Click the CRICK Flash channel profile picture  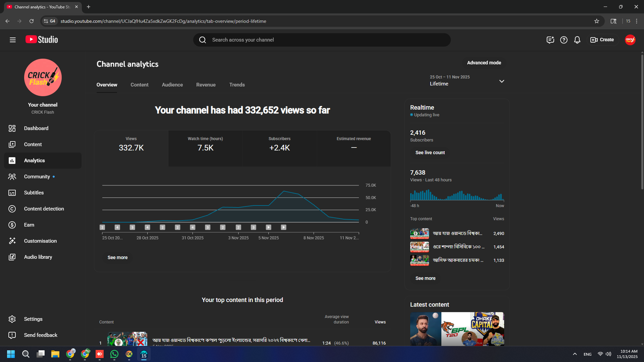[43, 78]
